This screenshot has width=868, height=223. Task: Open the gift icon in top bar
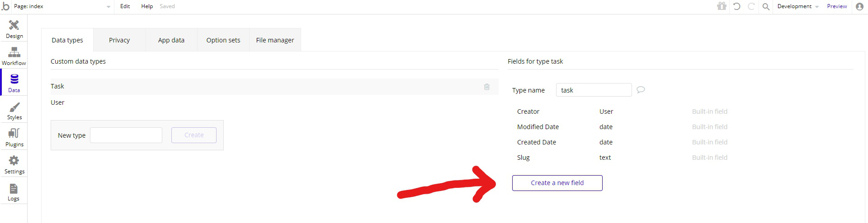(722, 6)
